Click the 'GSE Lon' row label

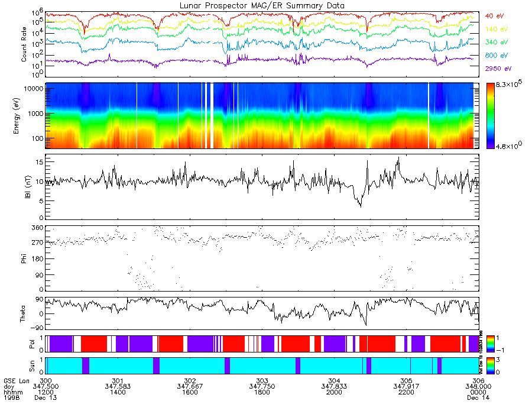[x=17, y=381]
